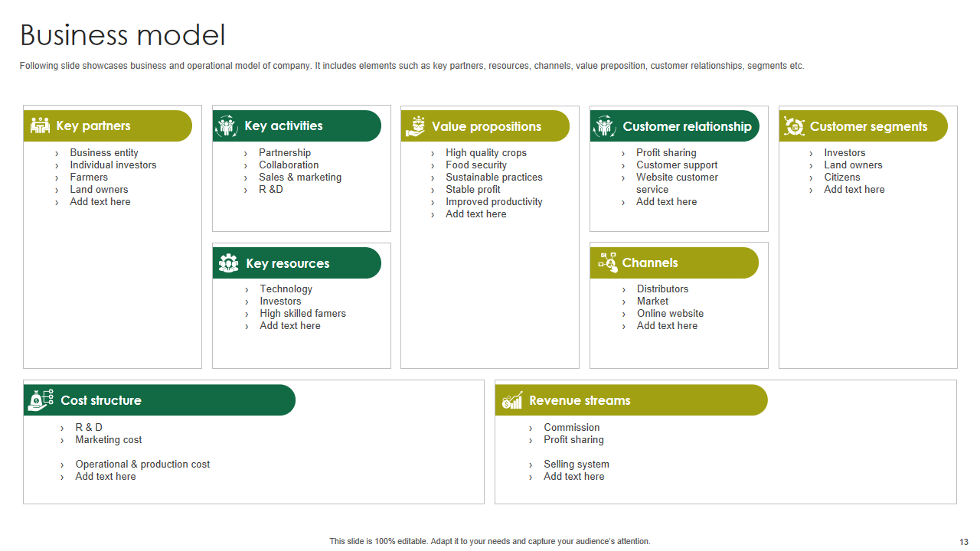The width and height of the screenshot is (980, 551).
Task: Select the Key partners heading text
Action: click(x=93, y=126)
